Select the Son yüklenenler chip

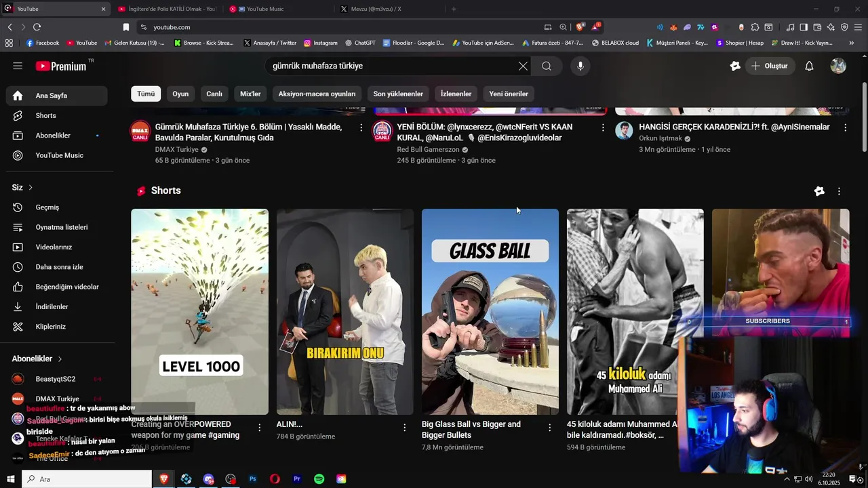(398, 94)
